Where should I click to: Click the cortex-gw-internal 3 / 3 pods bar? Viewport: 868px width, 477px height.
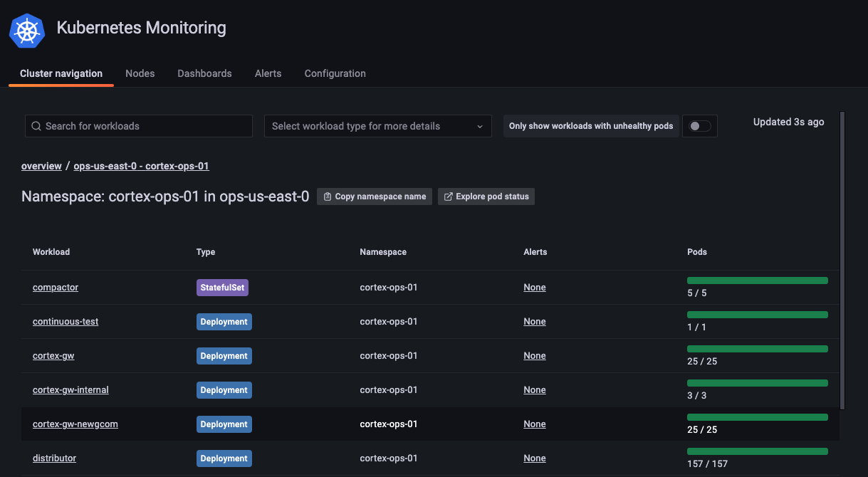[x=758, y=383]
